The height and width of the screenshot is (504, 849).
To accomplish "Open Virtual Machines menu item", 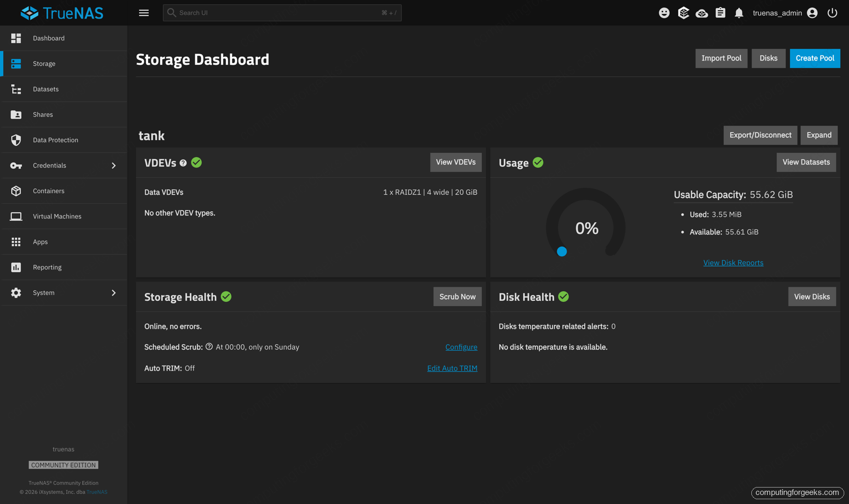I will point(64,216).
